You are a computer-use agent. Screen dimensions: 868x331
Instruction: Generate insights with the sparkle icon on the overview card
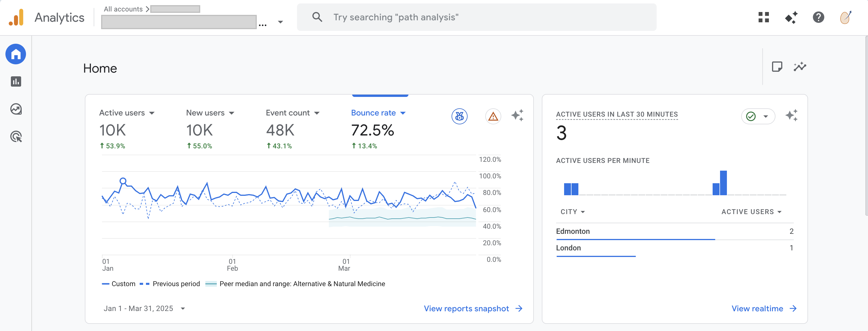coord(518,115)
